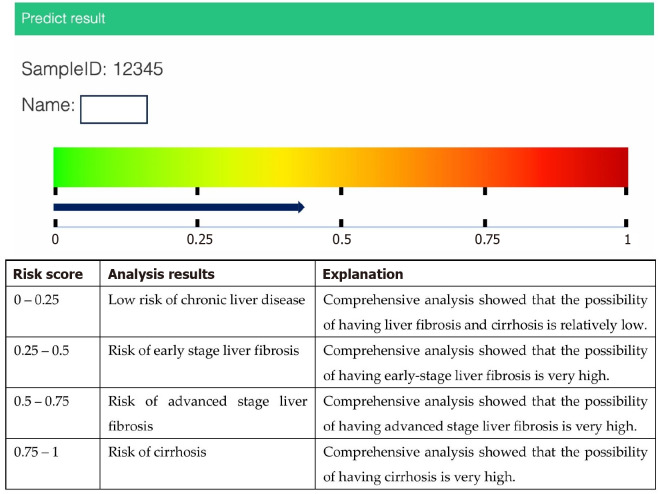Click the 1 label at scale end

tap(627, 240)
